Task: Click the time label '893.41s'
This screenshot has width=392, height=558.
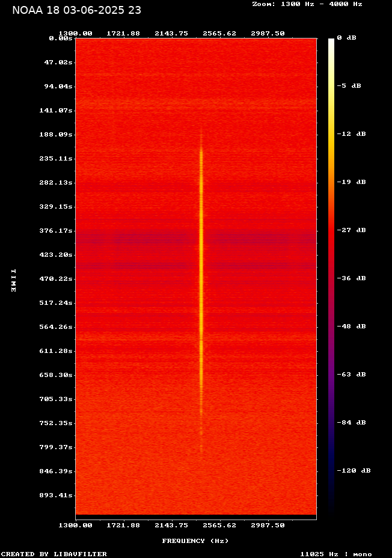Action: click(56, 495)
